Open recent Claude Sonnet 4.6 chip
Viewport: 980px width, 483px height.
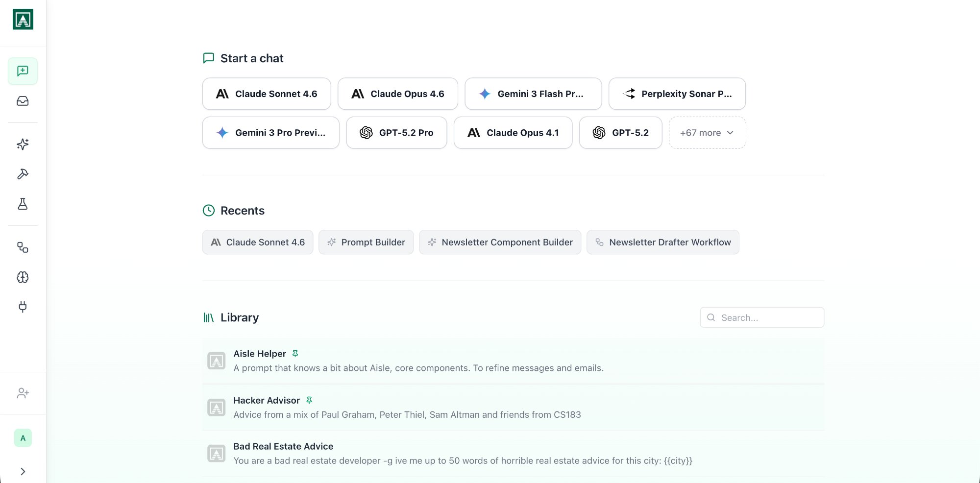tap(258, 242)
